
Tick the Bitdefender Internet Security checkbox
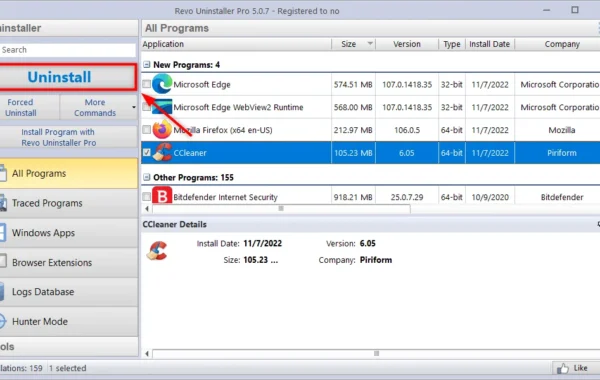[146, 197]
